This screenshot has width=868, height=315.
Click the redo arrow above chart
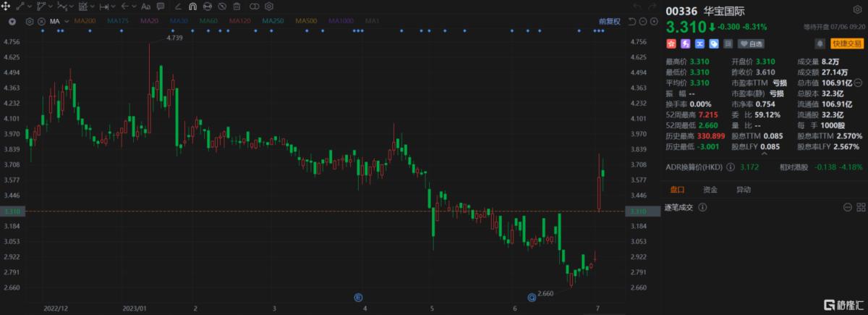coord(652,7)
